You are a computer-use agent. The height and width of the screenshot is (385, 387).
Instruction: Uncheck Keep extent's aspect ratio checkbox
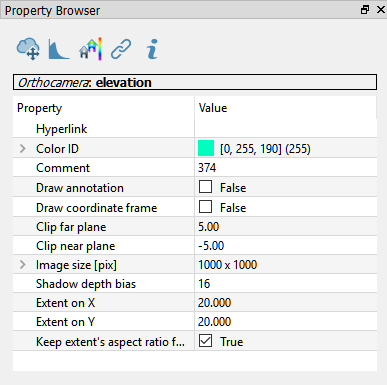pyautogui.click(x=205, y=341)
